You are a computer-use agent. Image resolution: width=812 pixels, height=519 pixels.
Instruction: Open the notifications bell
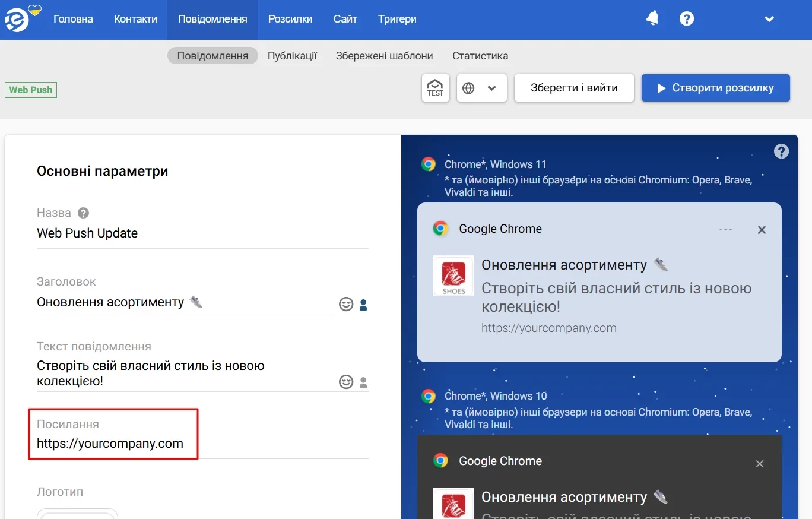click(x=652, y=18)
